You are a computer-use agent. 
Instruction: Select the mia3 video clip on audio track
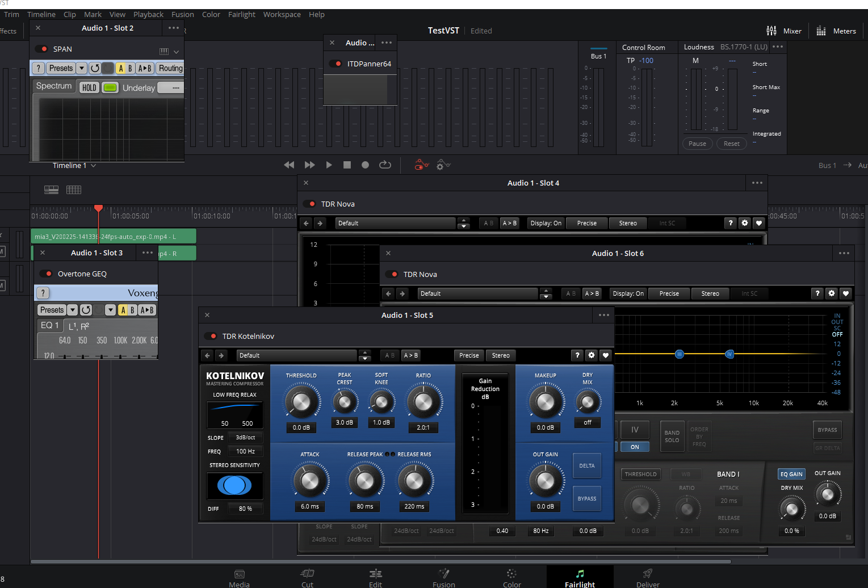click(114, 236)
